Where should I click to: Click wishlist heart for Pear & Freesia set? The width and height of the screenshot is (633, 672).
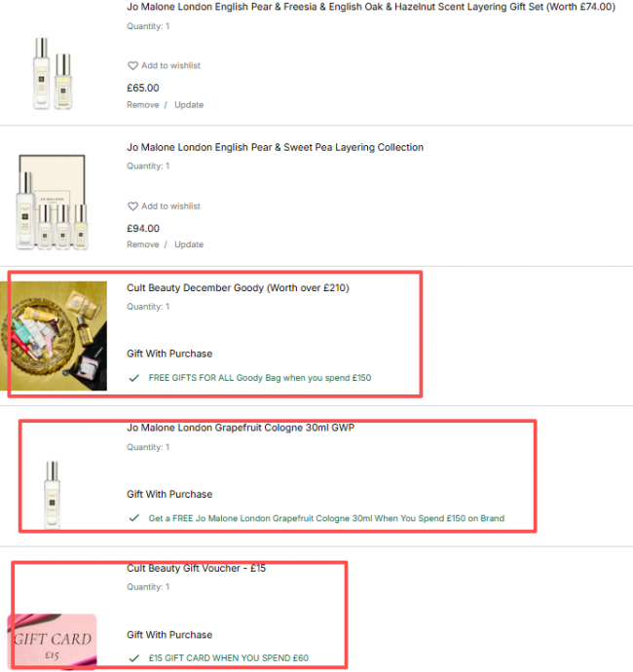coord(132,65)
